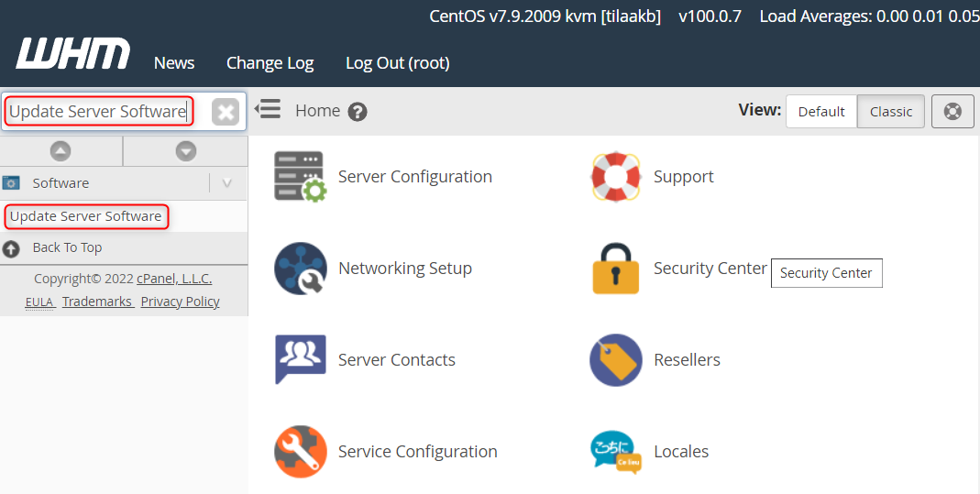Open the Resellers tag icon
This screenshot has width=980, height=494.
point(616,359)
